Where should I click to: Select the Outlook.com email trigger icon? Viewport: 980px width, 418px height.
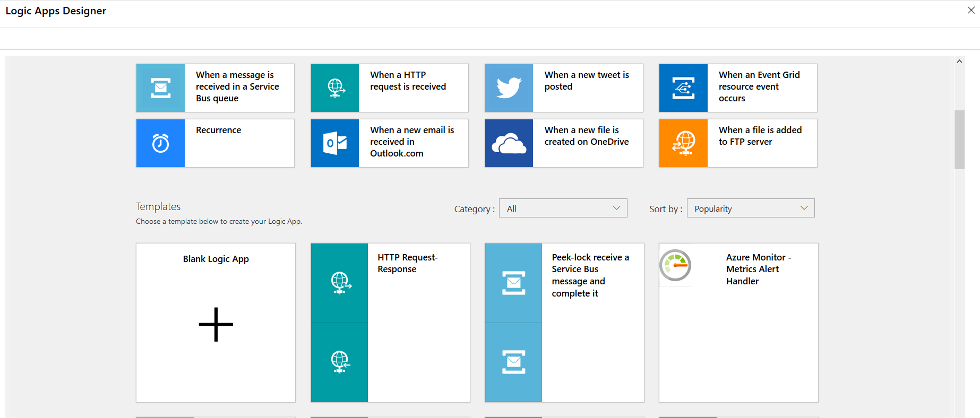335,143
